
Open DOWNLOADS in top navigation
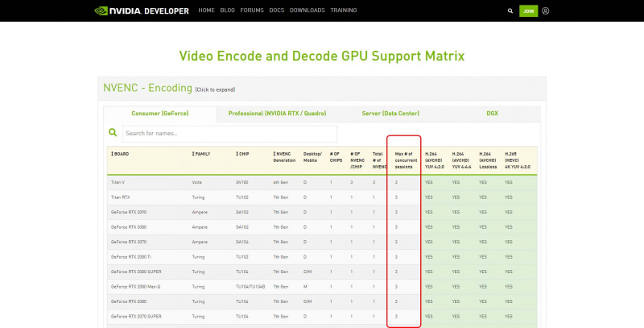(x=308, y=10)
